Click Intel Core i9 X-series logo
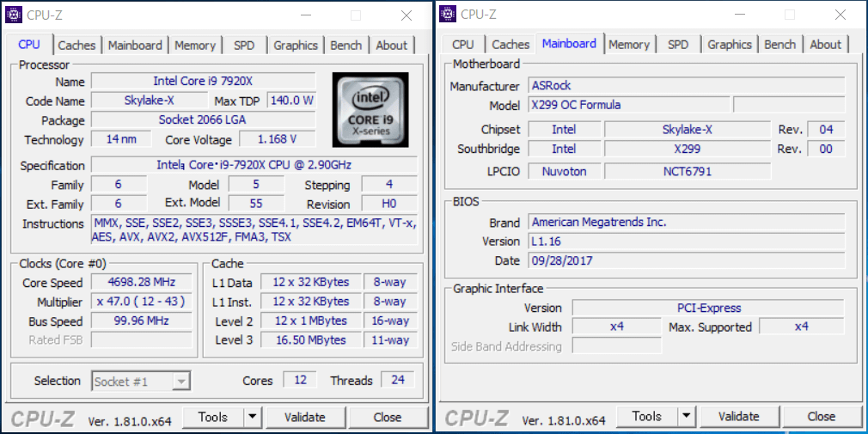Image resolution: width=868 pixels, height=434 pixels. point(370,110)
